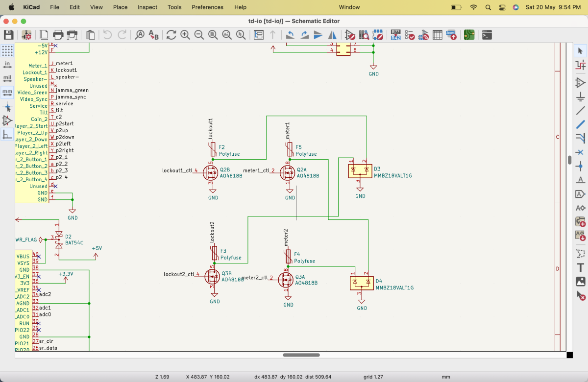Open the Inspect menu
Screen dimensions: 588x382
(x=147, y=7)
